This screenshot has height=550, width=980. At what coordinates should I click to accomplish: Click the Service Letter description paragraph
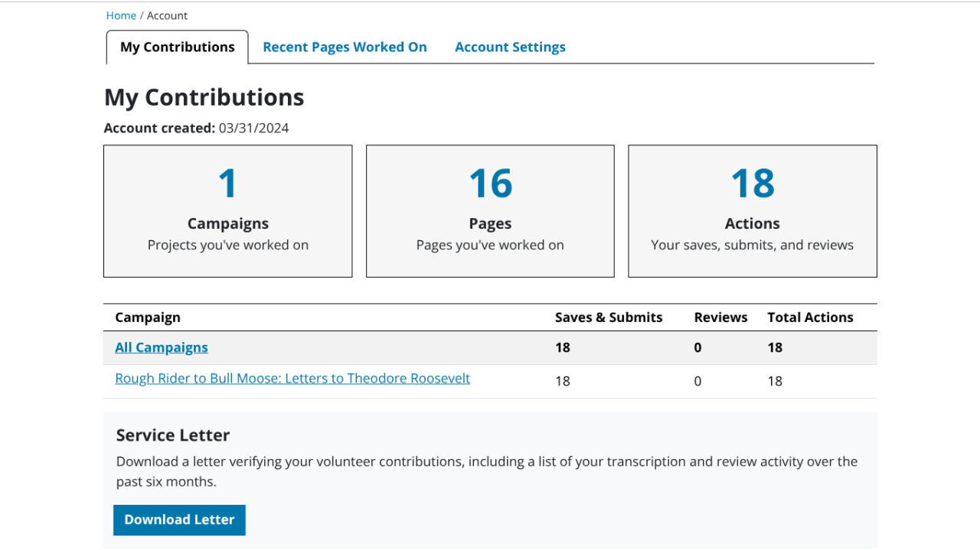tap(486, 471)
